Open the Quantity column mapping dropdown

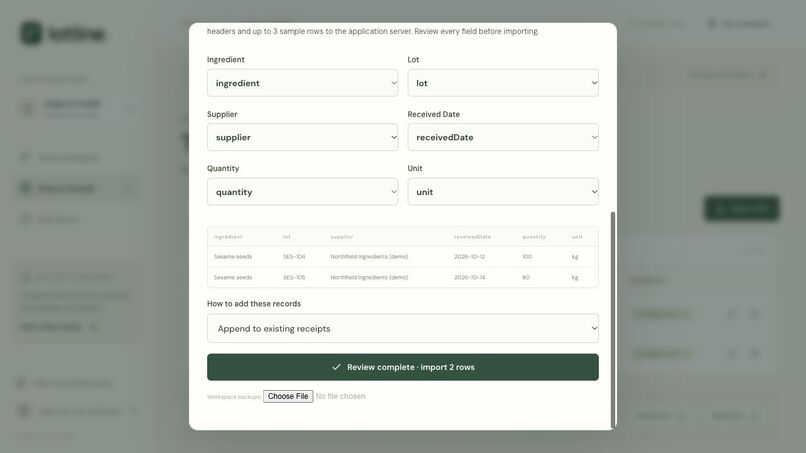tap(302, 192)
